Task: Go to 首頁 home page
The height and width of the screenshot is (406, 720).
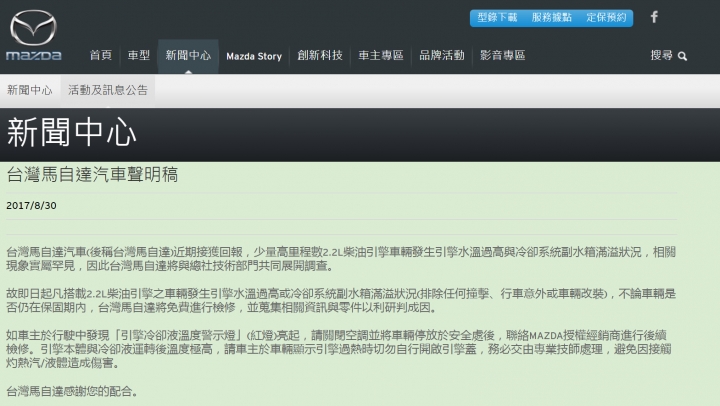Action: (101, 56)
